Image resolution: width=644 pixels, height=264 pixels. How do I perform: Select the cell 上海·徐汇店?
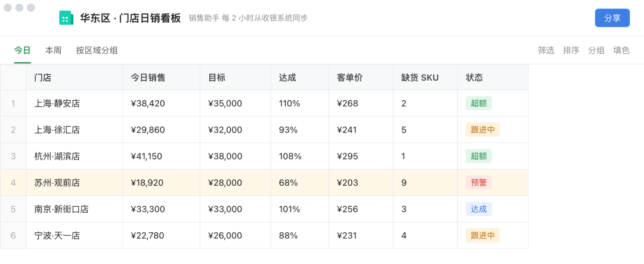(x=75, y=130)
